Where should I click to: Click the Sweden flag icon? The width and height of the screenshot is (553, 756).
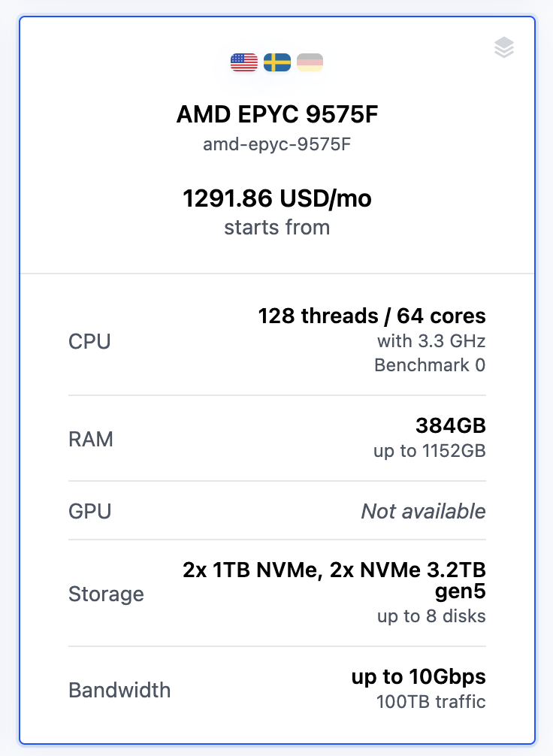[277, 62]
